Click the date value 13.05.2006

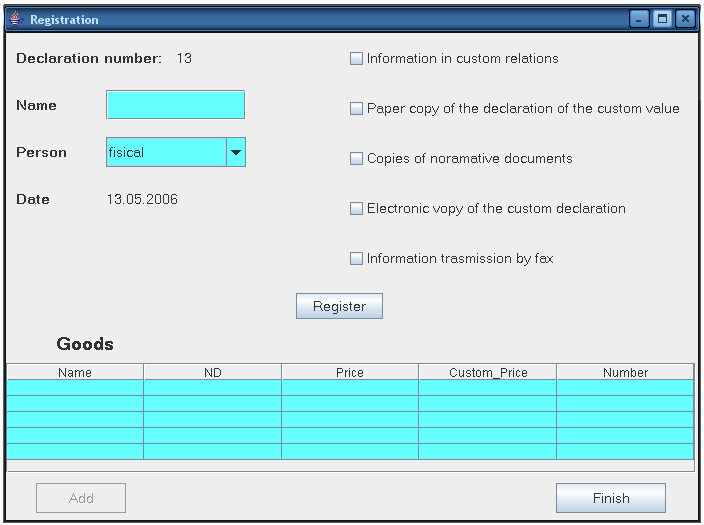(142, 199)
